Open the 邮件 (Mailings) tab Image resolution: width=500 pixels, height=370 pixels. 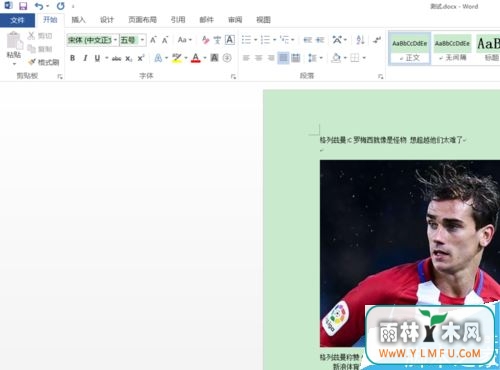pos(206,20)
